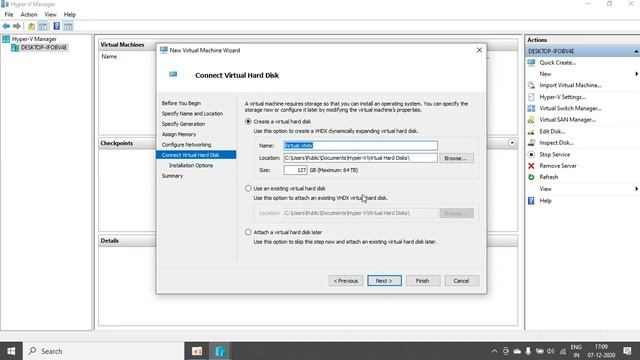
Task: Go to Configure Networking step
Action: 186,144
